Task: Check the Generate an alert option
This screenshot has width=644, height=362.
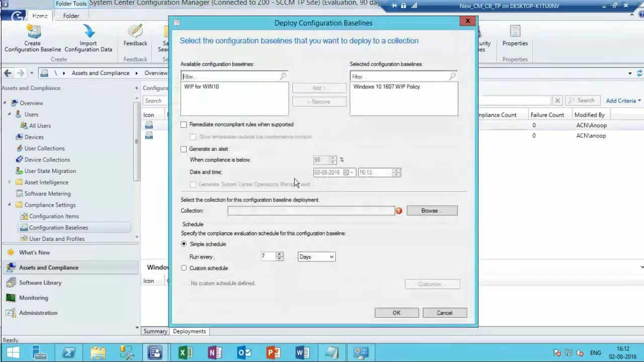Action: pos(184,149)
